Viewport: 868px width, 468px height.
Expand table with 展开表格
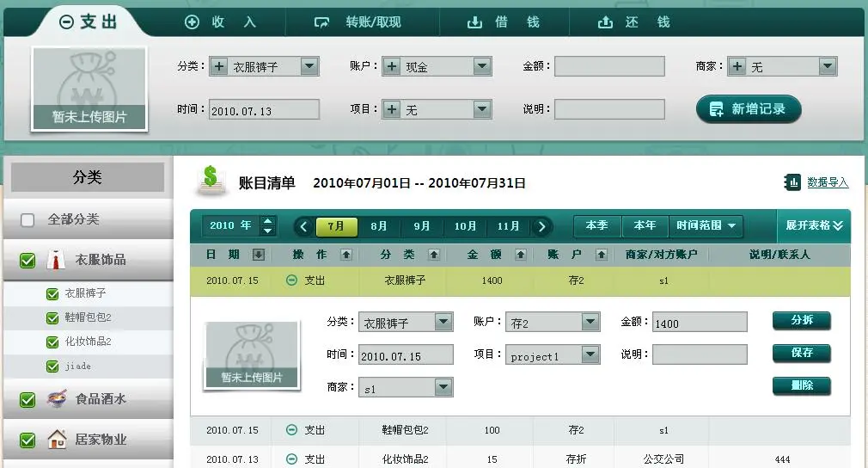(x=814, y=225)
